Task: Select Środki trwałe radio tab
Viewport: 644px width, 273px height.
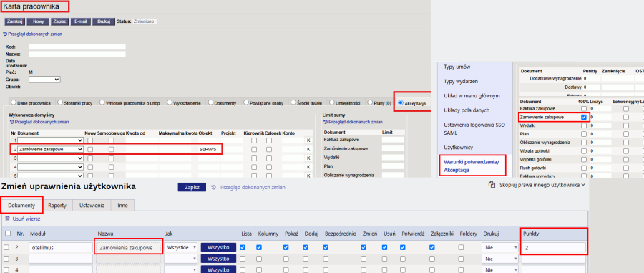Action: (x=293, y=102)
